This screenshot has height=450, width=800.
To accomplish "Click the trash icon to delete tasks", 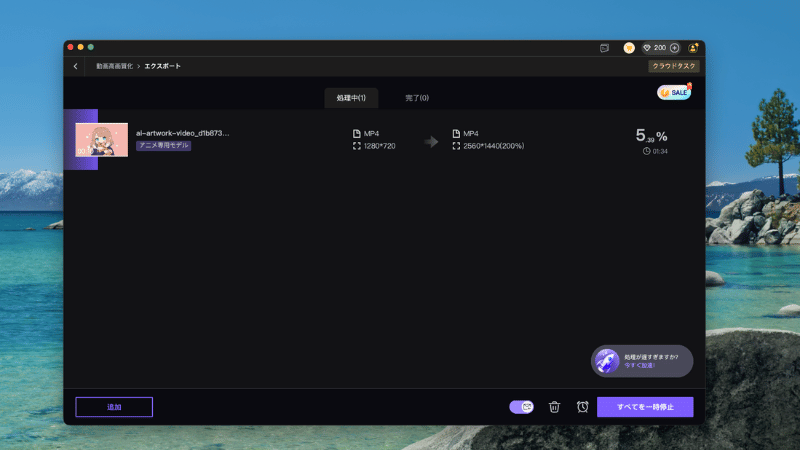I will coord(554,407).
